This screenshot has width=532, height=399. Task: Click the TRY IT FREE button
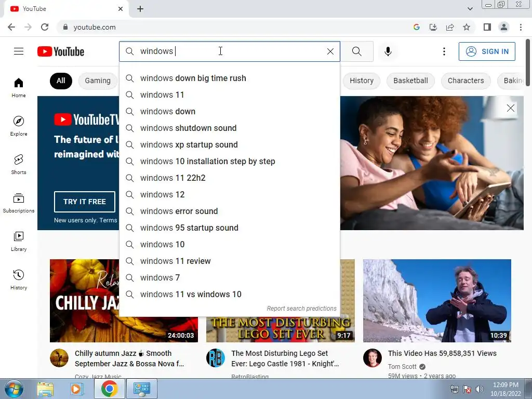(x=85, y=202)
